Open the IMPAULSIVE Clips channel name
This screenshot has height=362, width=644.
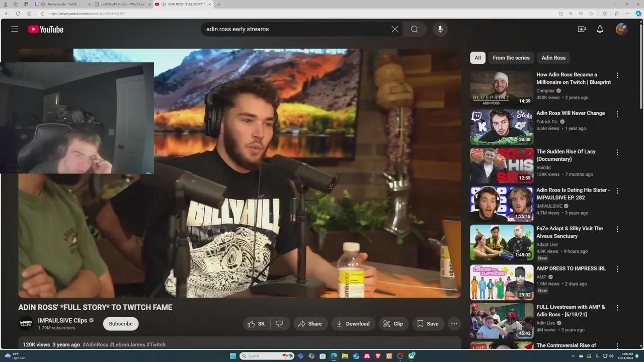[62, 320]
